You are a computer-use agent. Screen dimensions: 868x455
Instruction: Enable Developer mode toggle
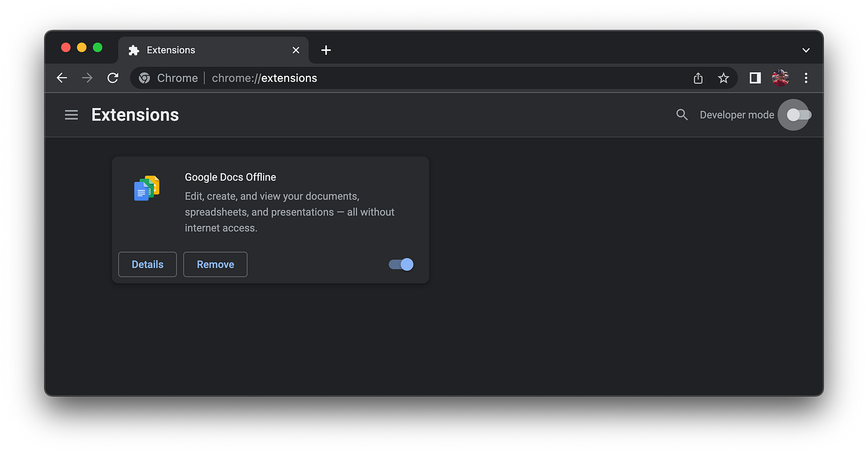tap(798, 114)
